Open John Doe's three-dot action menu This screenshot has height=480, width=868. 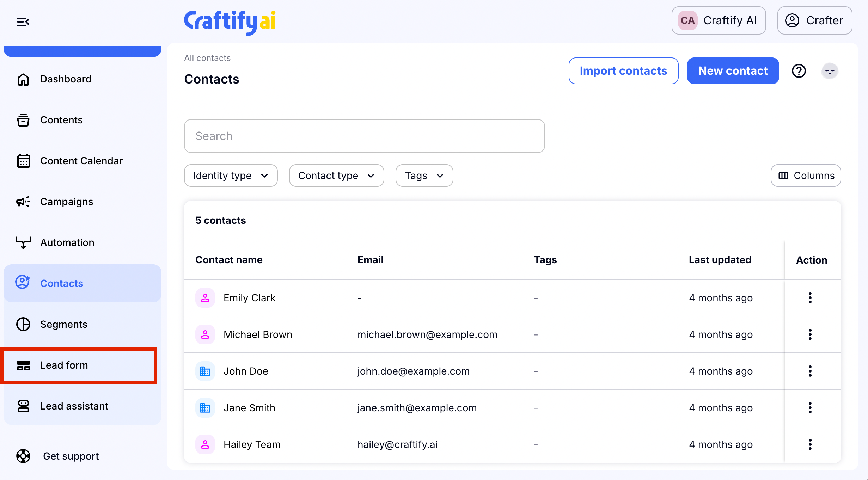pyautogui.click(x=810, y=371)
